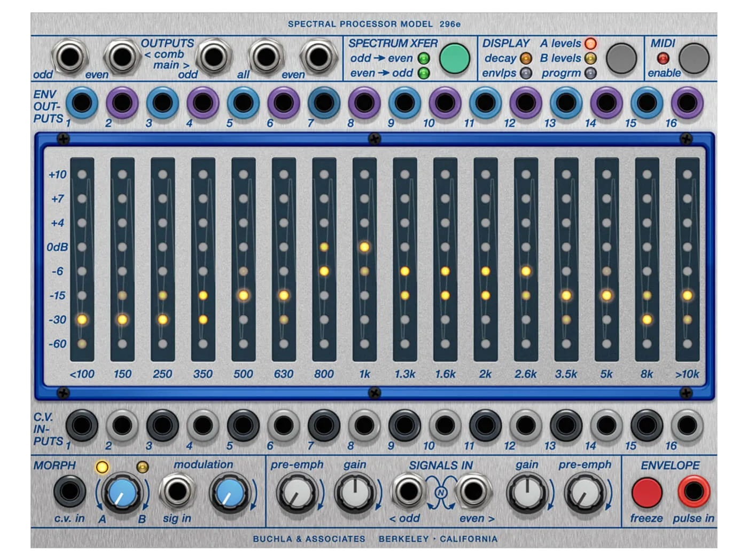Click the even gain knob
748x560 pixels.
[527, 494]
